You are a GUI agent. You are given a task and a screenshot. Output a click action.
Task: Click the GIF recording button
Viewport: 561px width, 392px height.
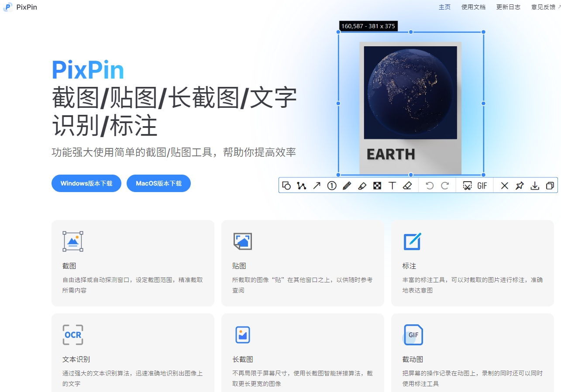click(482, 186)
